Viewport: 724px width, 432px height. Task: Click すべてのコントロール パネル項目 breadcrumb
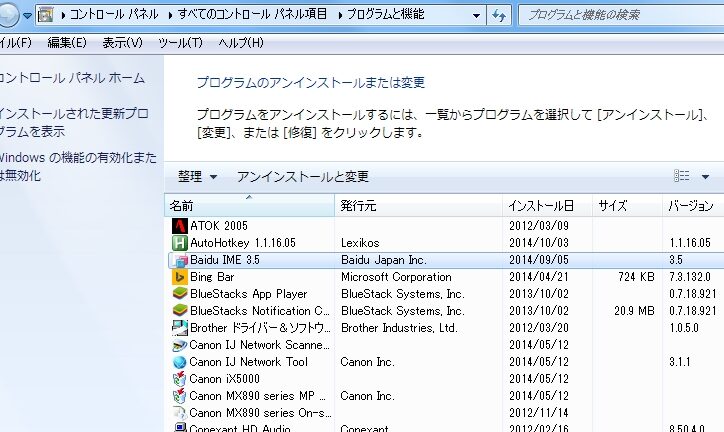(253, 15)
